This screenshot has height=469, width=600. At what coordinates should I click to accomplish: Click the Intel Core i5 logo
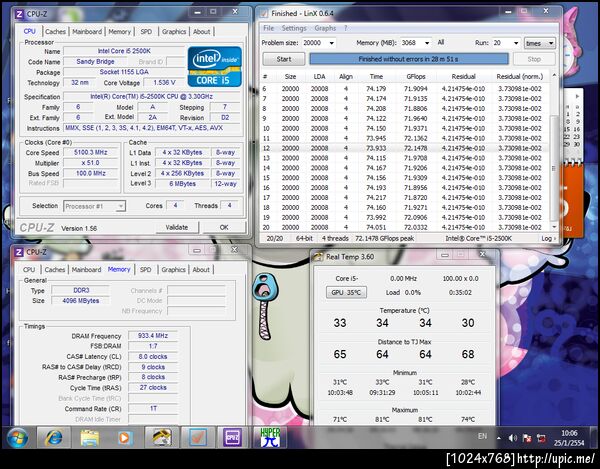[215, 67]
